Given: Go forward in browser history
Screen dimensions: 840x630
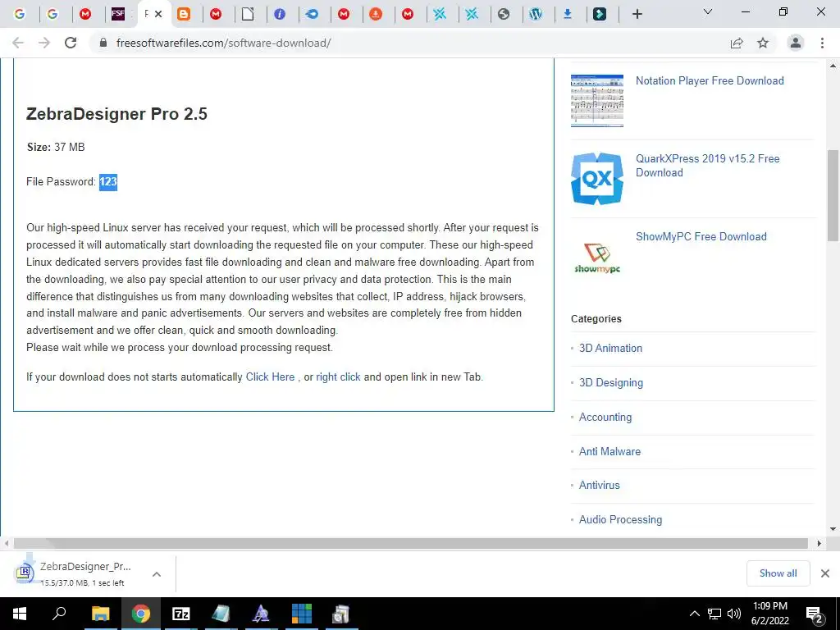Looking at the screenshot, I should tap(44, 43).
